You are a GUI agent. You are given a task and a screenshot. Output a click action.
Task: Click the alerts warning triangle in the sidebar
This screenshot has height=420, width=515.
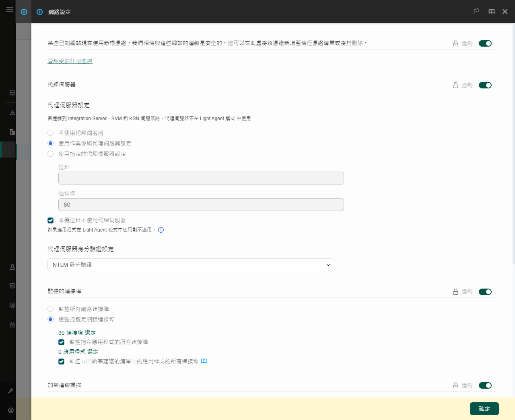(12, 113)
